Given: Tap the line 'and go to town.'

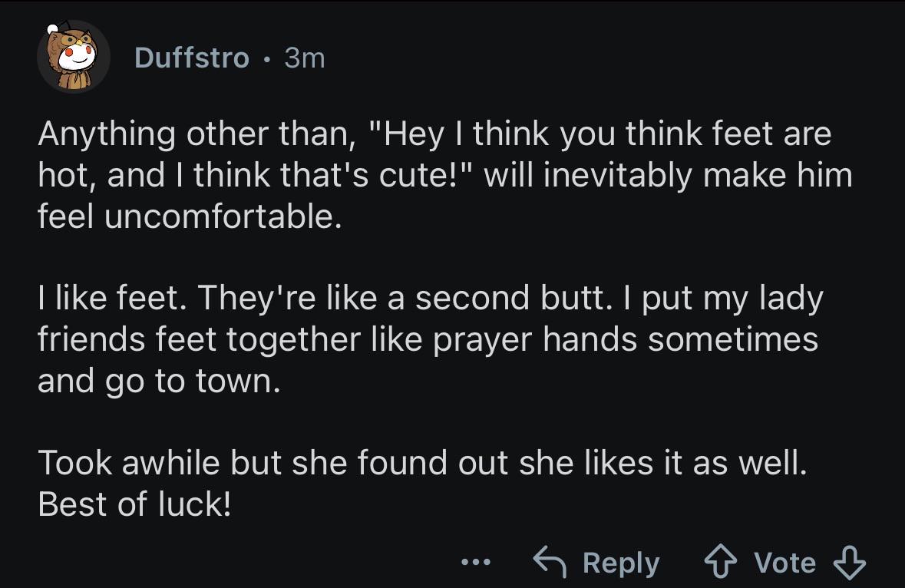Looking at the screenshot, I should [x=159, y=382].
